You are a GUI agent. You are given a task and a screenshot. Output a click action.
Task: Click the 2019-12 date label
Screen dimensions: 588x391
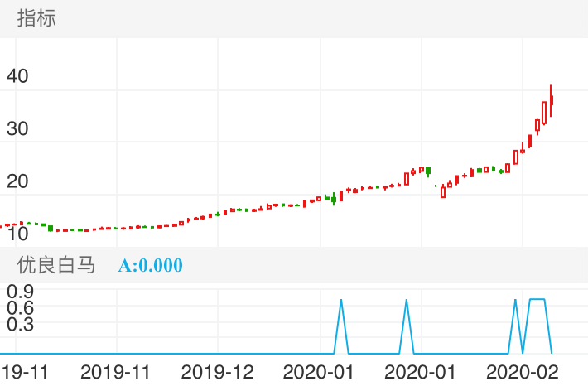[217, 370]
